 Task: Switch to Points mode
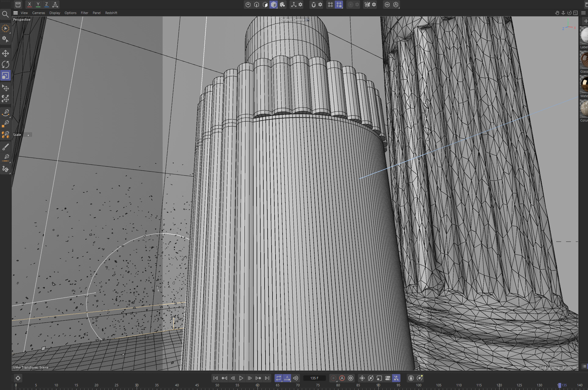pyautogui.click(x=248, y=5)
